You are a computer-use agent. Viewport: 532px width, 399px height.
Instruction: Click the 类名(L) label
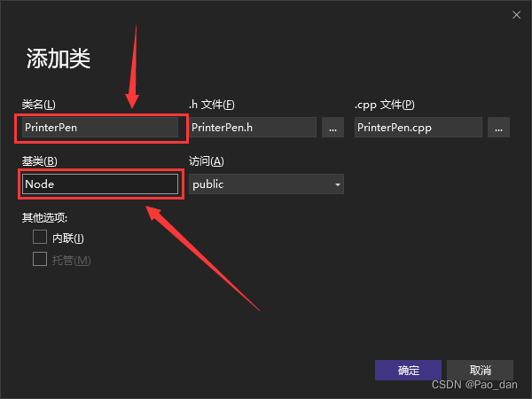tap(39, 105)
